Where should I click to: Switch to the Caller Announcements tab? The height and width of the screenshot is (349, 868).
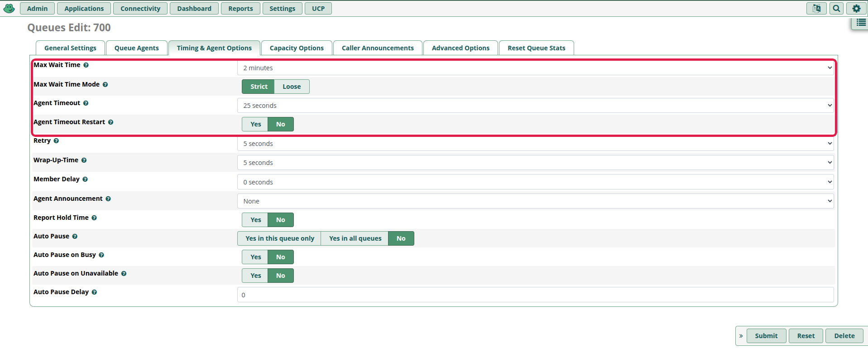pos(378,48)
